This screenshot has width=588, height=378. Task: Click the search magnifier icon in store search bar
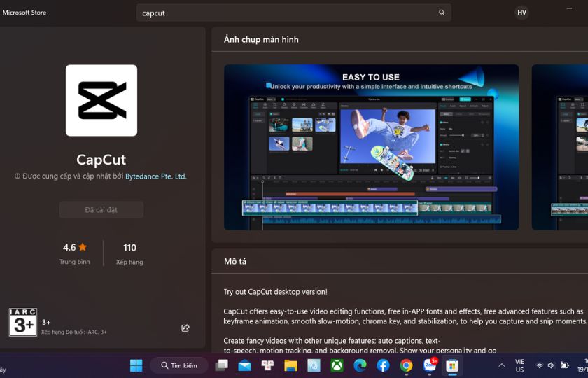click(442, 13)
